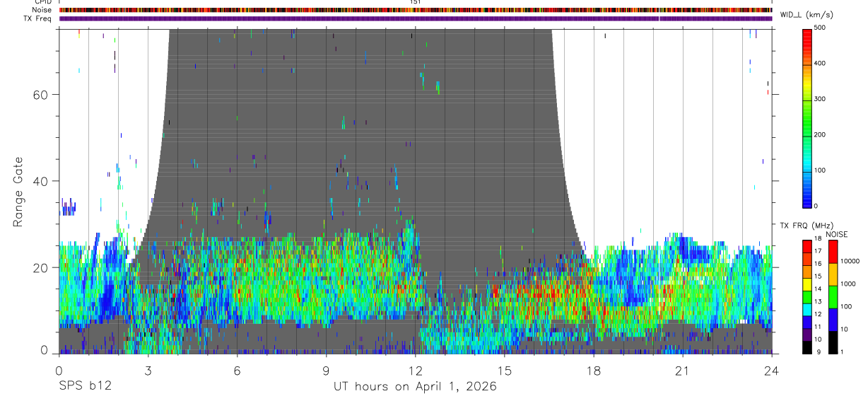Click the 300 tick on width colorbar
Image resolution: width=868 pixels, height=401 pixels.
coord(821,99)
